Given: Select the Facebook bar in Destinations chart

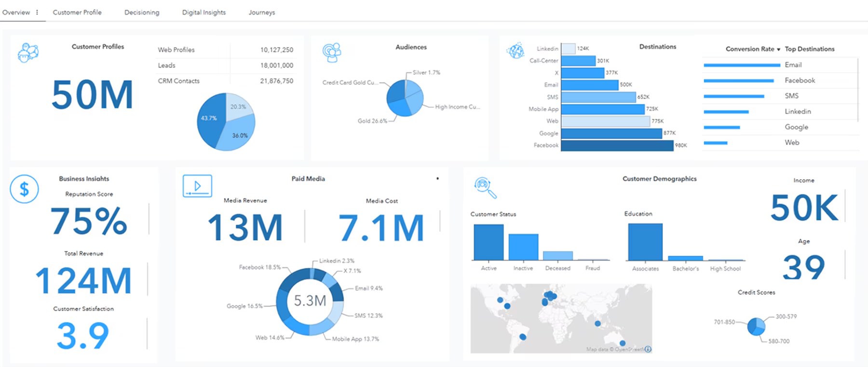Looking at the screenshot, I should [x=617, y=145].
